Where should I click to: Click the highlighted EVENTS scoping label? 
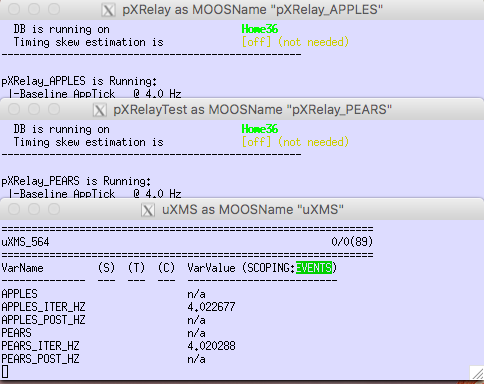[x=314, y=268]
